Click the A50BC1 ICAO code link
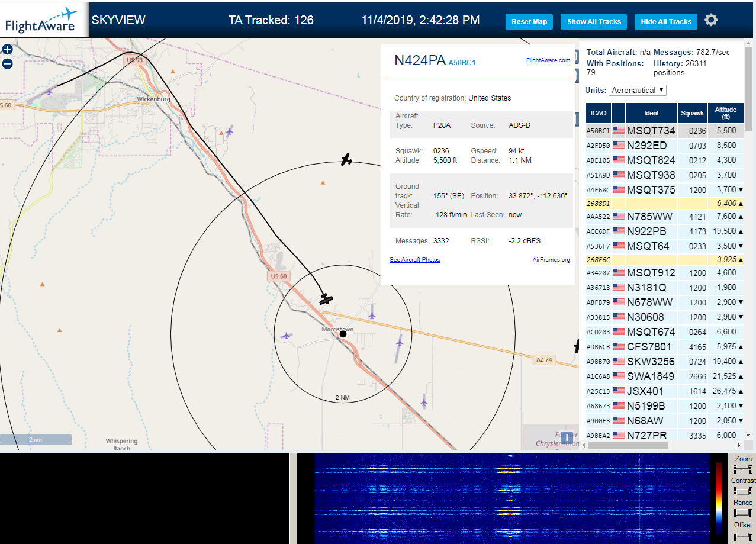This screenshot has width=756, height=544. coord(462,62)
